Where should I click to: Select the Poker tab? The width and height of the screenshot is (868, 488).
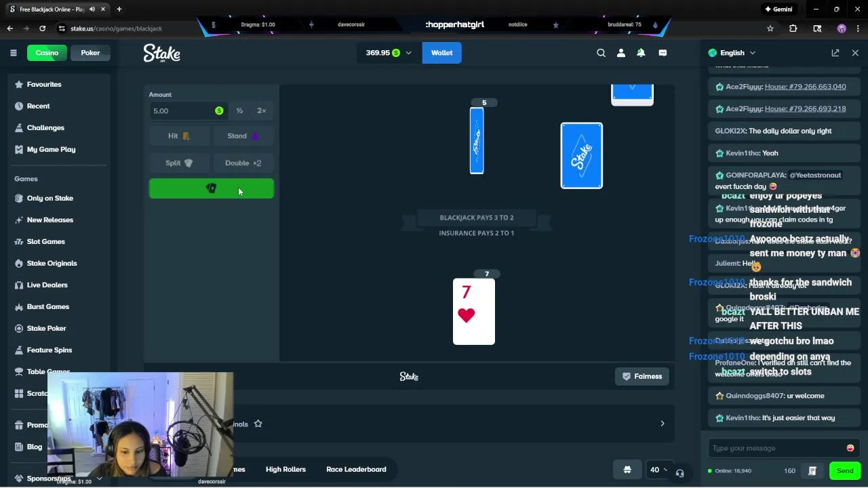[90, 53]
